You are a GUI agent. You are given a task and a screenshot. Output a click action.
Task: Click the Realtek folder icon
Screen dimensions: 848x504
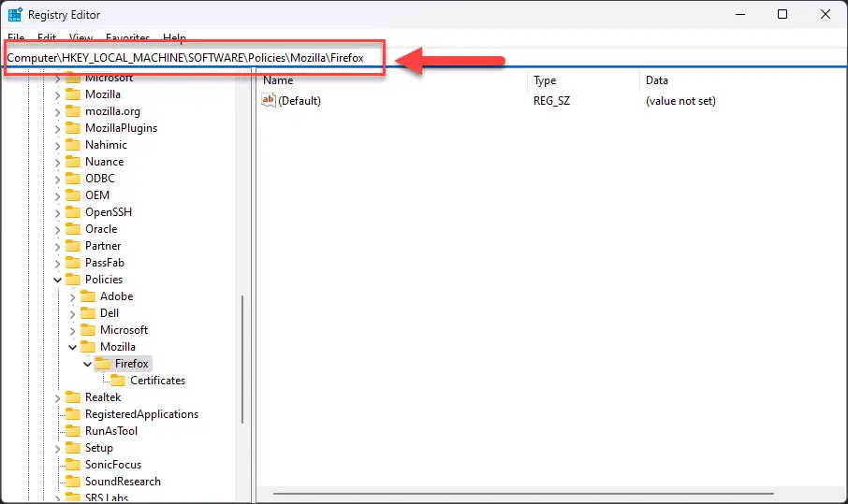pos(72,397)
